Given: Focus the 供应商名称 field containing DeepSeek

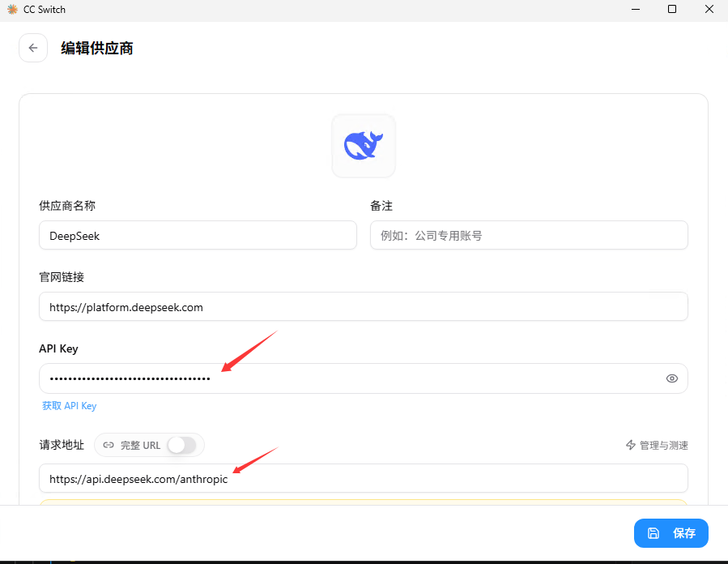Looking at the screenshot, I should click(x=198, y=236).
